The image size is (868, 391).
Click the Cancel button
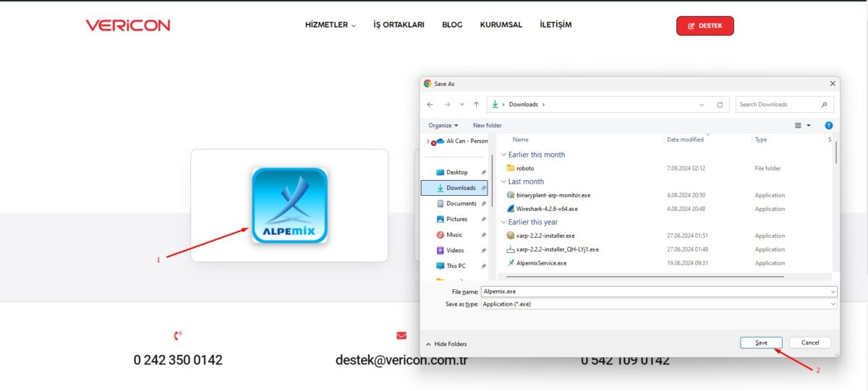point(810,343)
